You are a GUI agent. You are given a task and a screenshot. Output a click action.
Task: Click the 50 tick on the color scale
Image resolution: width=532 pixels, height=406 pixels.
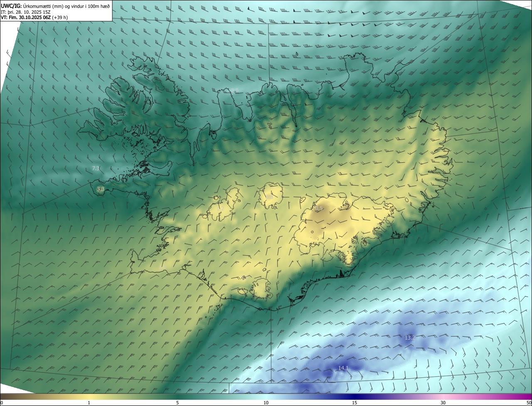529,403
